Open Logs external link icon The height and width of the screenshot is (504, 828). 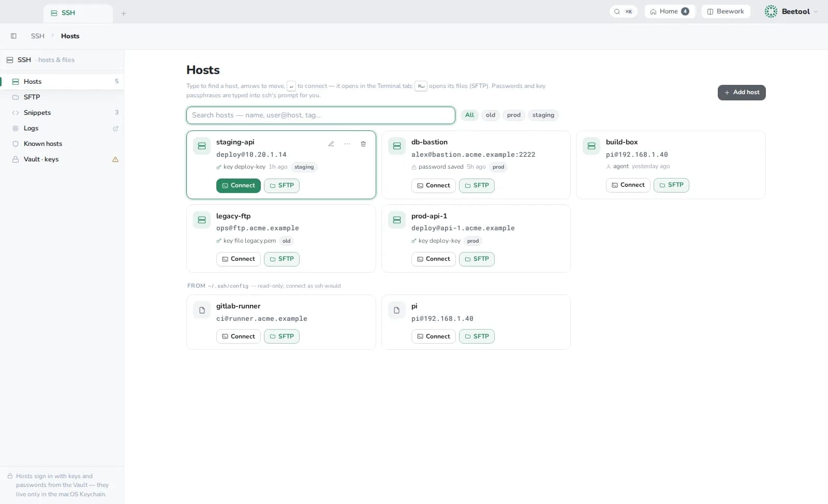click(115, 128)
